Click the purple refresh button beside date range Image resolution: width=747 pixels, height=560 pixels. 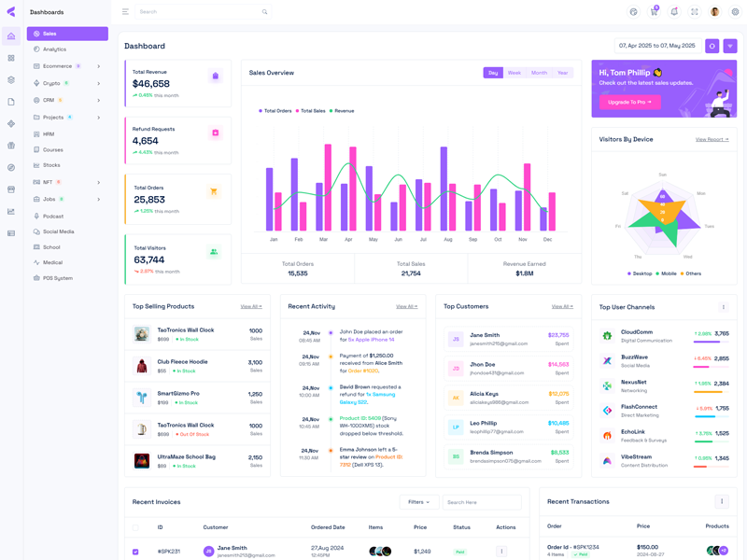(712, 46)
